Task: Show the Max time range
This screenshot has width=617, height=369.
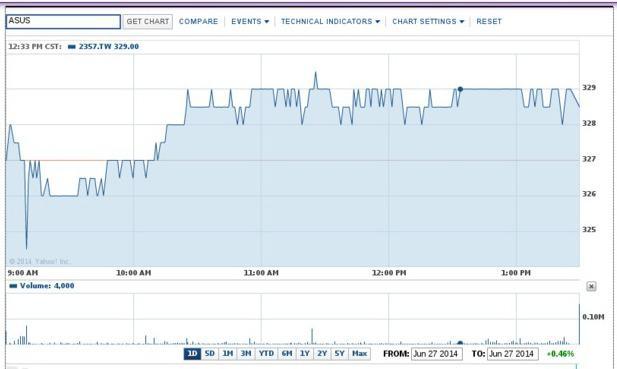Action: point(359,354)
